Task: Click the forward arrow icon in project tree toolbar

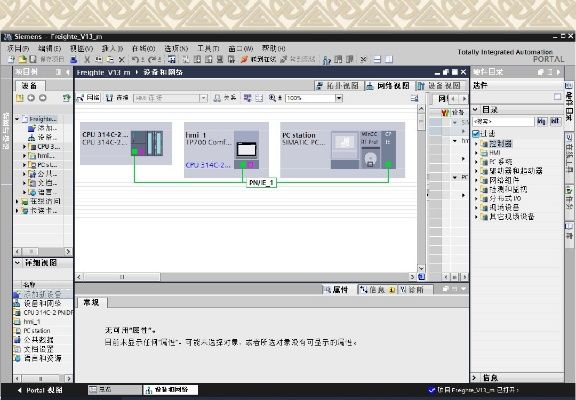Action: pos(43,98)
